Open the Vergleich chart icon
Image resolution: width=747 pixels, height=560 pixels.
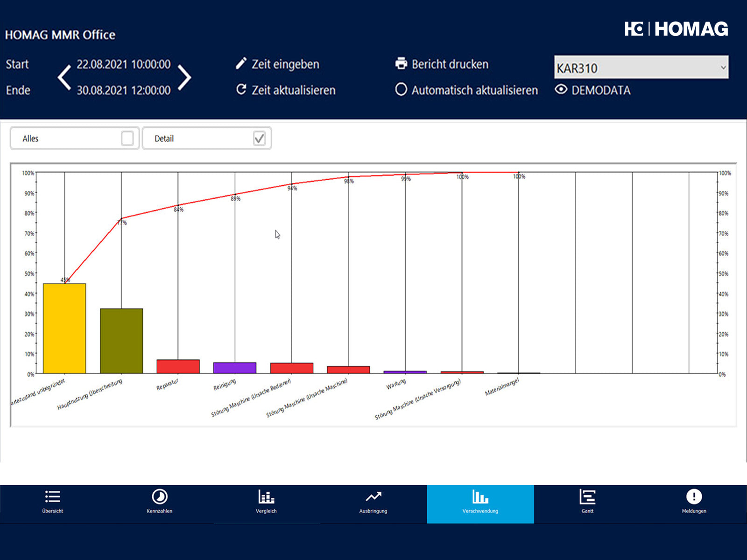tap(266, 497)
